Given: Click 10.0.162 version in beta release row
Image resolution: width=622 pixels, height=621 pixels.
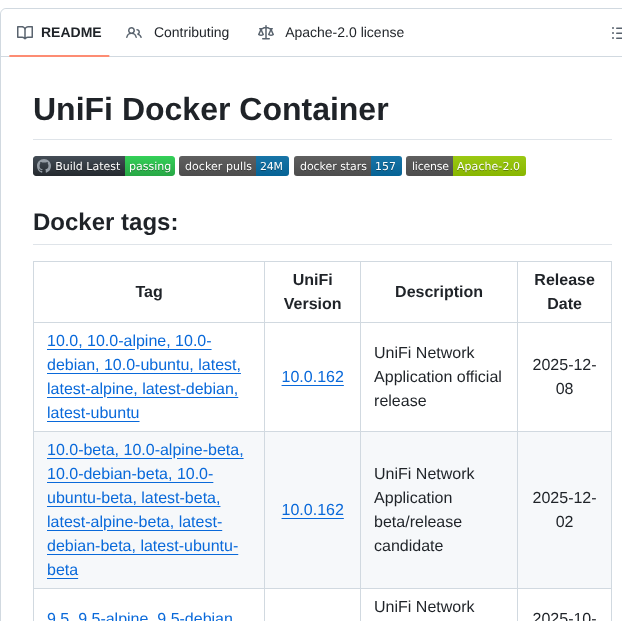Looking at the screenshot, I should (x=312, y=510).
